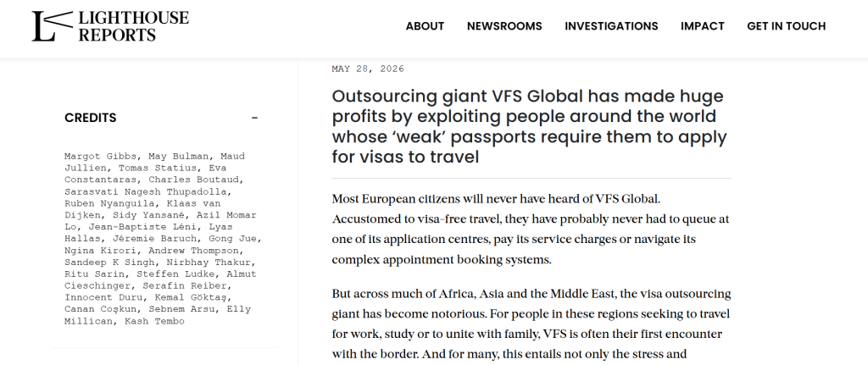Click the VFS Global article headline

click(530, 127)
